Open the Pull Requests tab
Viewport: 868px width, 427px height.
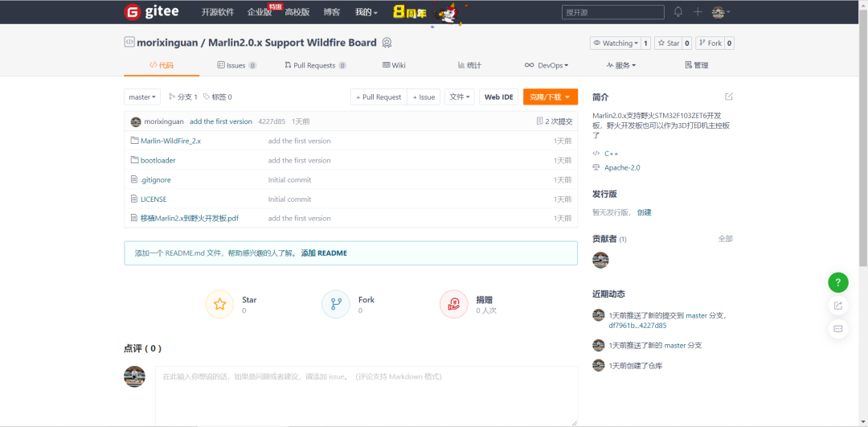click(316, 65)
